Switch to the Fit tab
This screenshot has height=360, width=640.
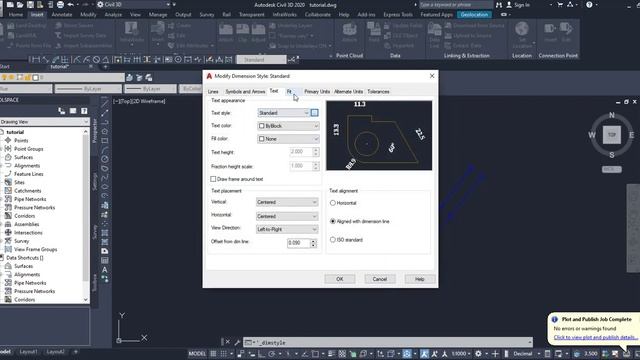[289, 91]
